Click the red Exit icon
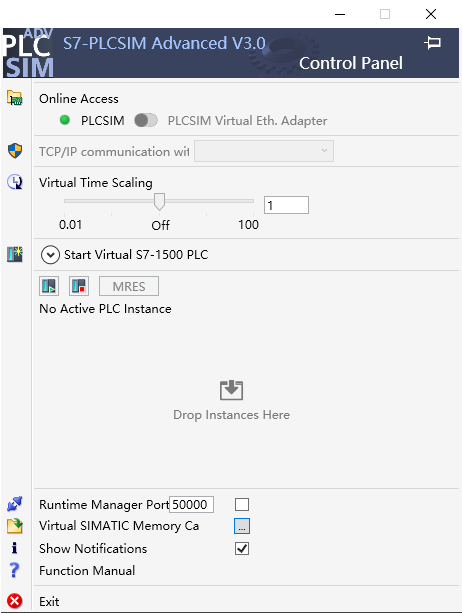The image size is (462, 614). (x=14, y=601)
